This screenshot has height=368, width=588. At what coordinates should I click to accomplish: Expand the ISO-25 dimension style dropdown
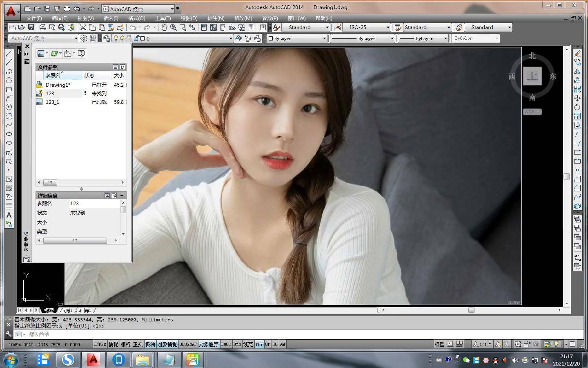[x=388, y=27]
